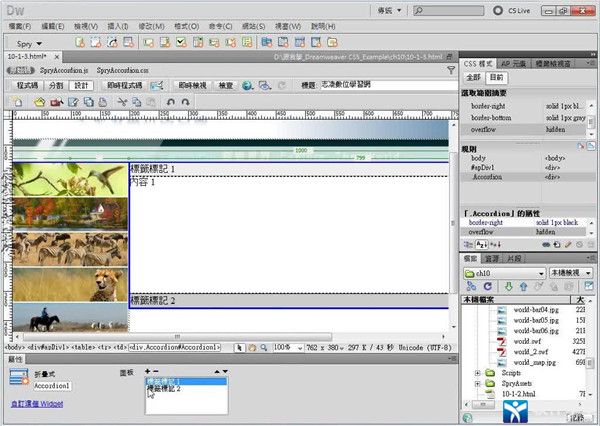Add a panel with the plus button
The image size is (600, 426).
148,371
